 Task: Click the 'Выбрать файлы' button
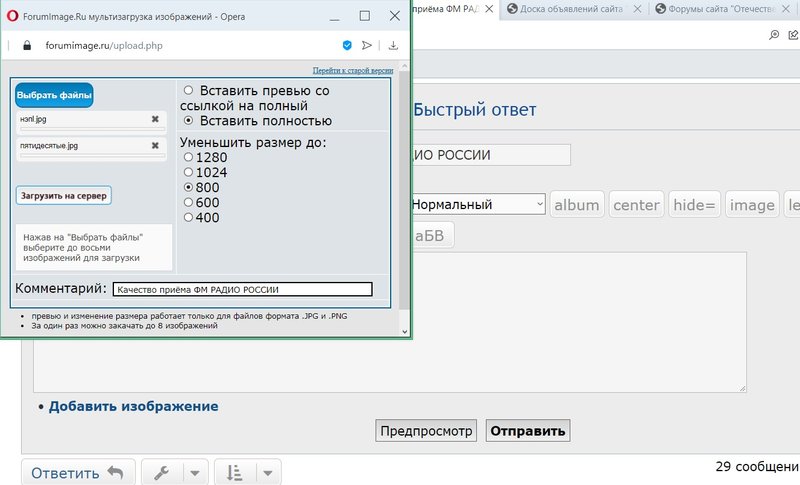[x=54, y=95]
